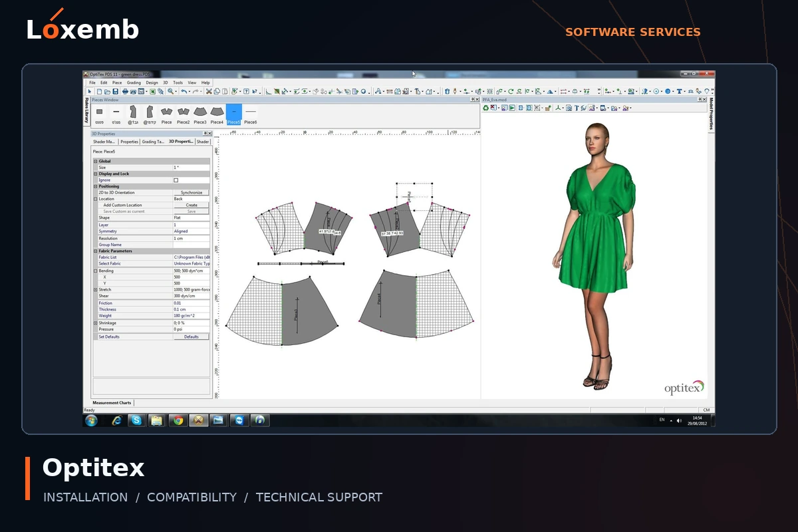Collapse the Display and Lock section
The height and width of the screenshot is (532, 798).
(95, 174)
